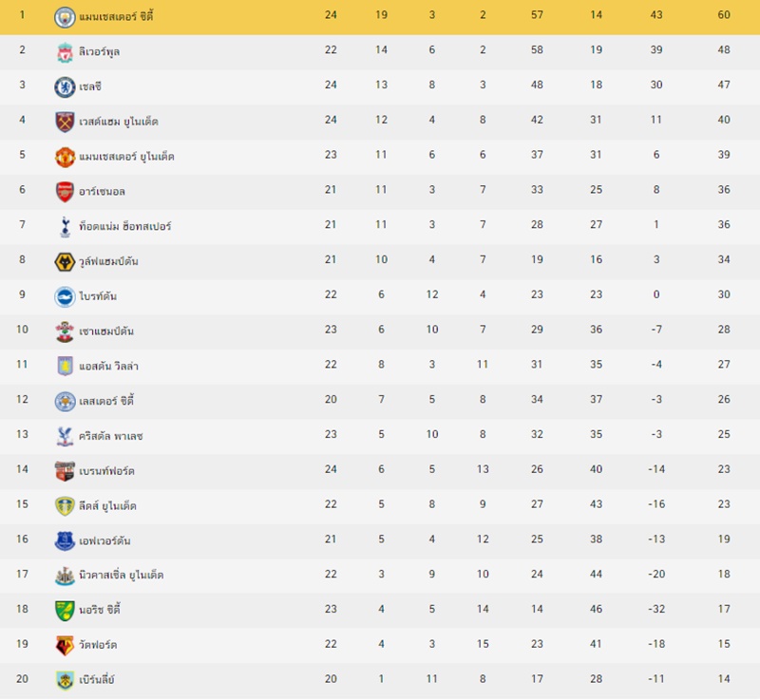The image size is (760, 700).
Task: Click the Southampton club crest
Action: pos(65,331)
